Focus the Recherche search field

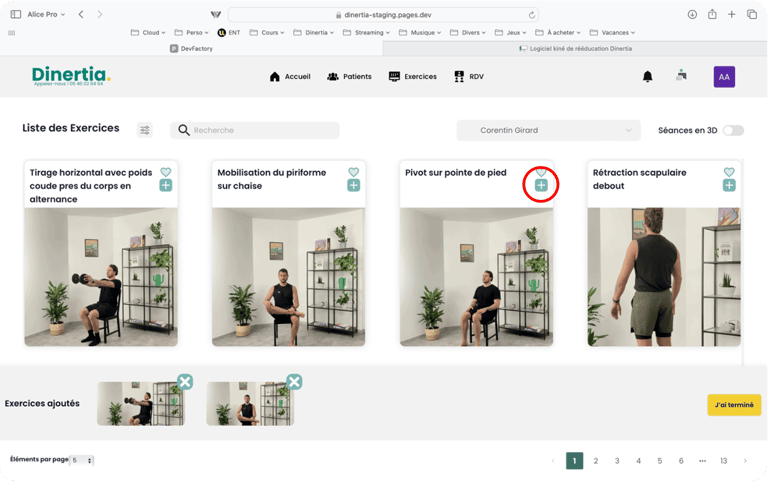[x=255, y=130]
